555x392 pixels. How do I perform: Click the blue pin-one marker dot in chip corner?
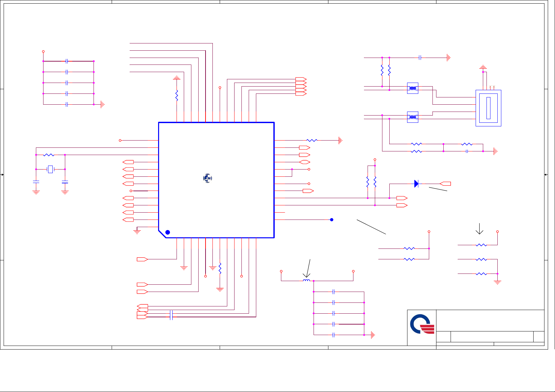tap(167, 232)
